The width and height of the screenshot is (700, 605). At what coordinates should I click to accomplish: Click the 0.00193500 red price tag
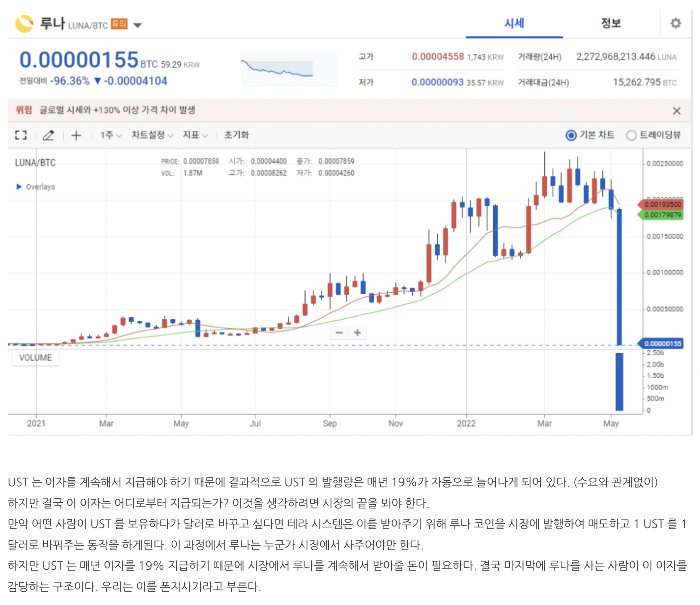(x=661, y=204)
